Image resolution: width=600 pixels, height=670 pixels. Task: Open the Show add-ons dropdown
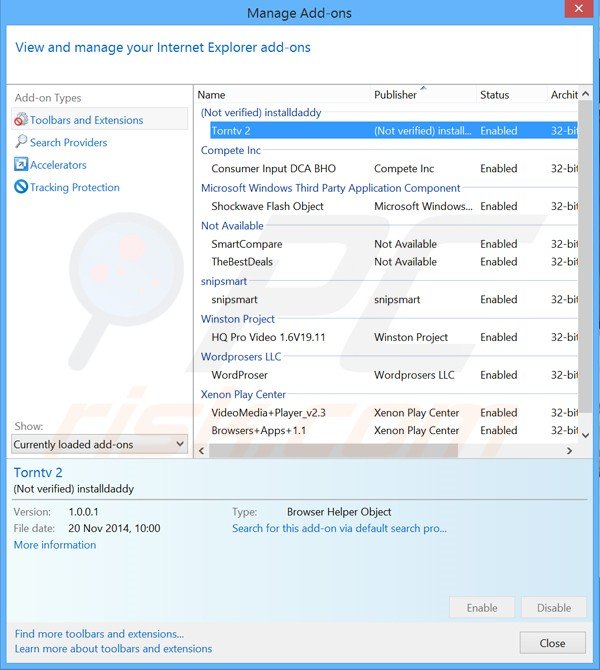99,444
